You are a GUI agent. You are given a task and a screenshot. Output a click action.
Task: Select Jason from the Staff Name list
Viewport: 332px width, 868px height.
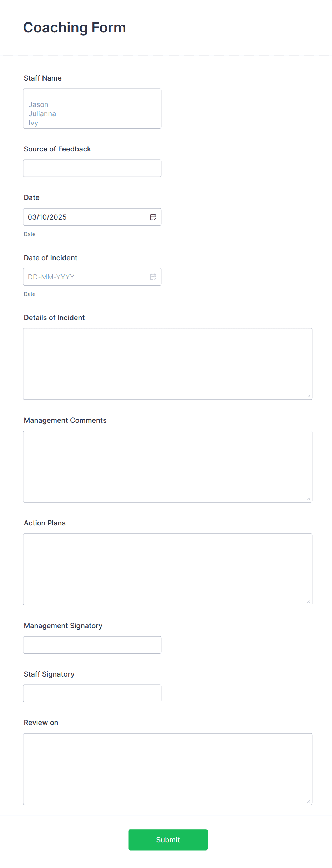point(38,104)
